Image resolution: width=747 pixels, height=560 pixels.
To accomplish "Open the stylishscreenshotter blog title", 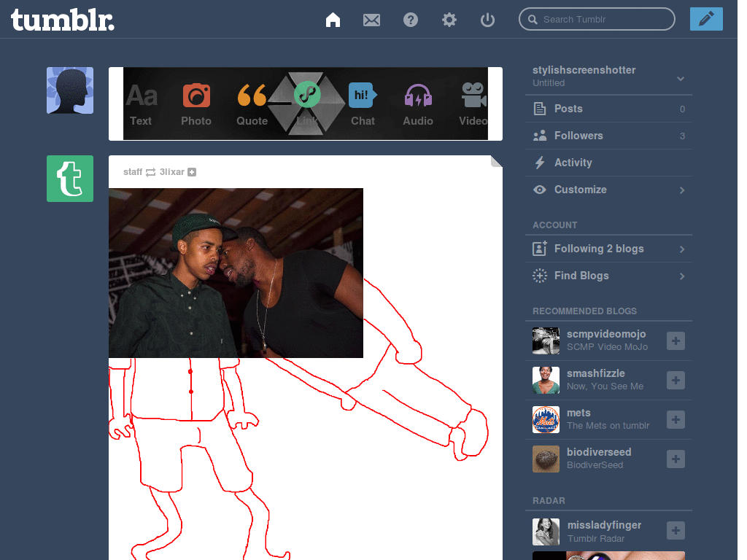I will [584, 70].
